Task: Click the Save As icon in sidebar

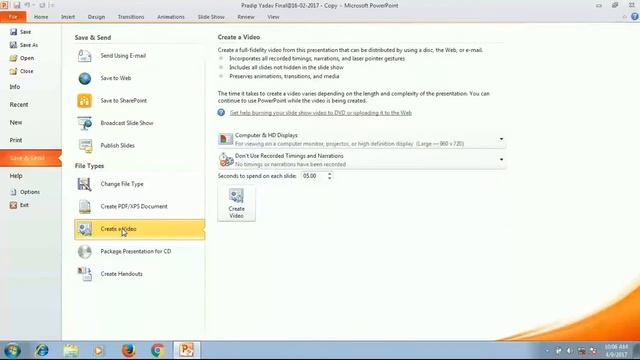Action: tap(13, 45)
